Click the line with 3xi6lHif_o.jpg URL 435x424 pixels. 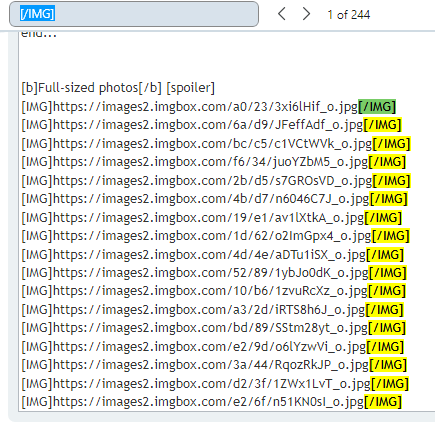coord(209,107)
